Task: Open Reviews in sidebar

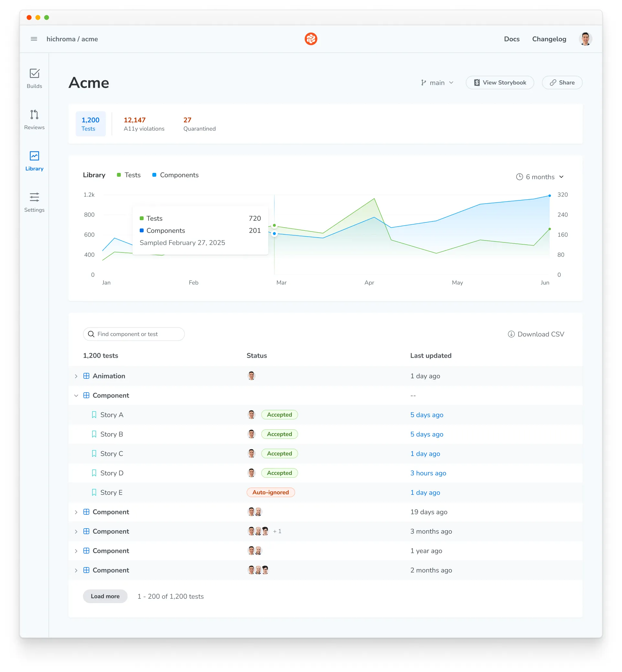Action: (x=34, y=120)
